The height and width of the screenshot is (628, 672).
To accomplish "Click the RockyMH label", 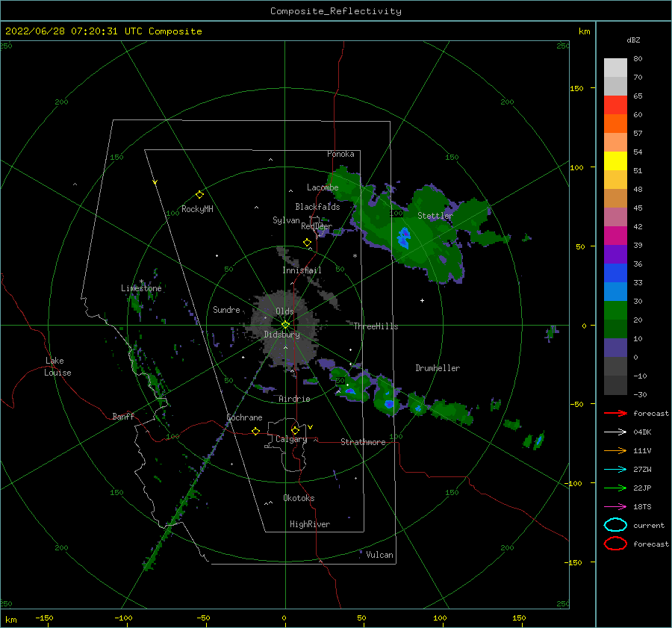I will [197, 209].
